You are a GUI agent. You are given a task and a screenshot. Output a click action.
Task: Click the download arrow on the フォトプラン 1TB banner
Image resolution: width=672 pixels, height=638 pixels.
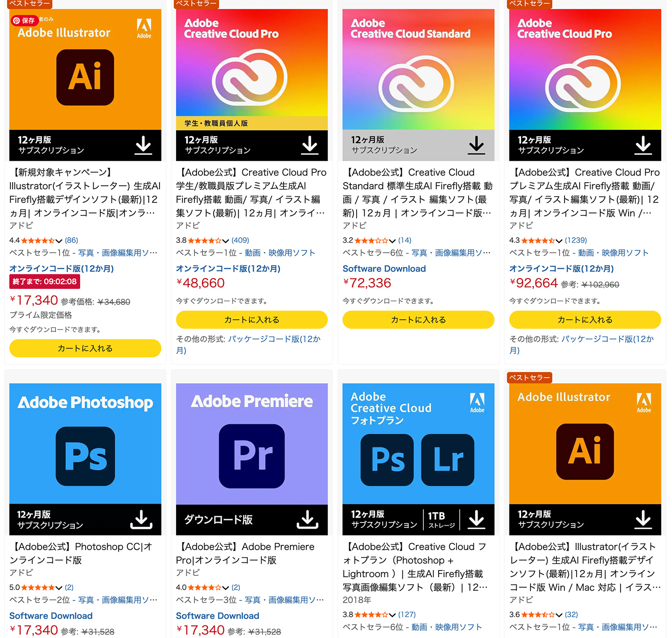click(x=476, y=519)
